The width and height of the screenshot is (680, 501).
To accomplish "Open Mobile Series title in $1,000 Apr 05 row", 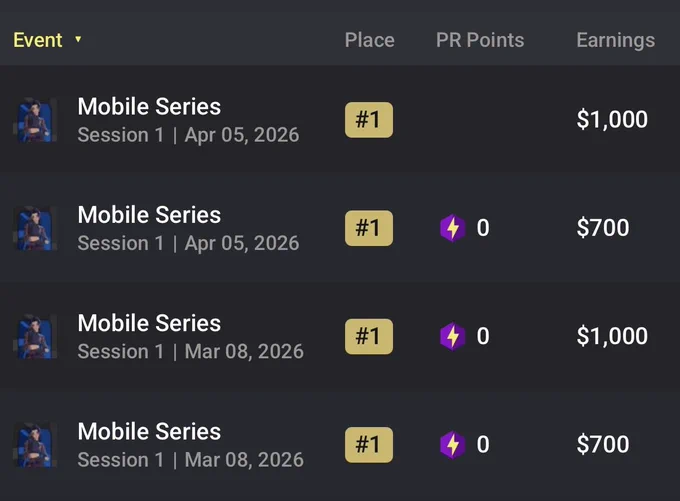I will pyautogui.click(x=149, y=107).
